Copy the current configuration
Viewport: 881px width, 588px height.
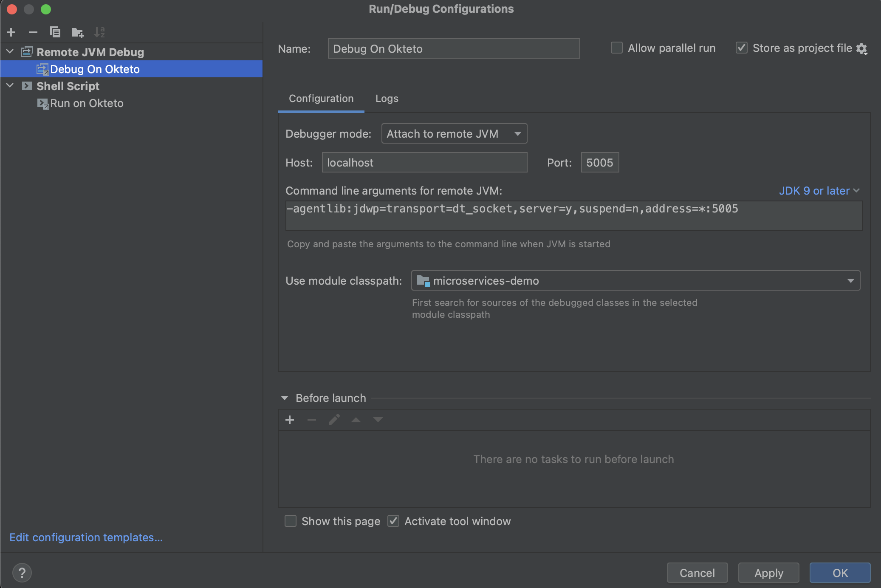point(55,32)
